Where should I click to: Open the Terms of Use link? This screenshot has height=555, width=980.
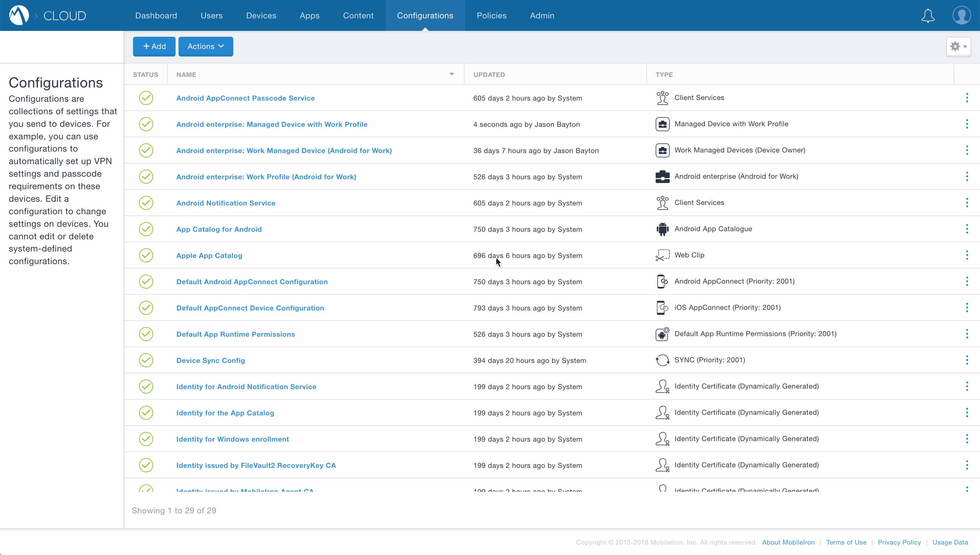click(x=846, y=542)
